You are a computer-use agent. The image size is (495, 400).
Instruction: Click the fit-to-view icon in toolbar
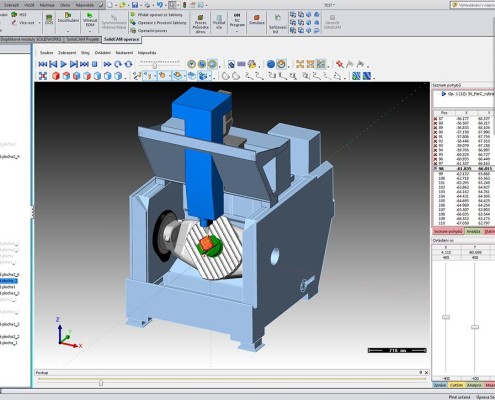pos(43,76)
